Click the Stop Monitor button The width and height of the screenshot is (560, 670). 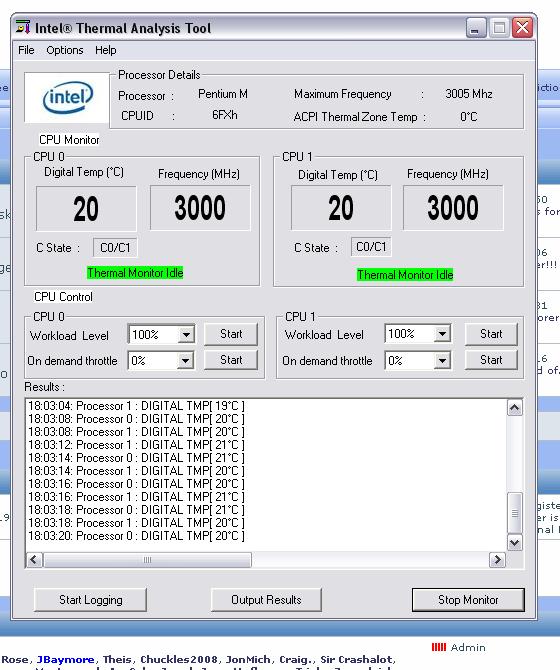[x=468, y=600]
